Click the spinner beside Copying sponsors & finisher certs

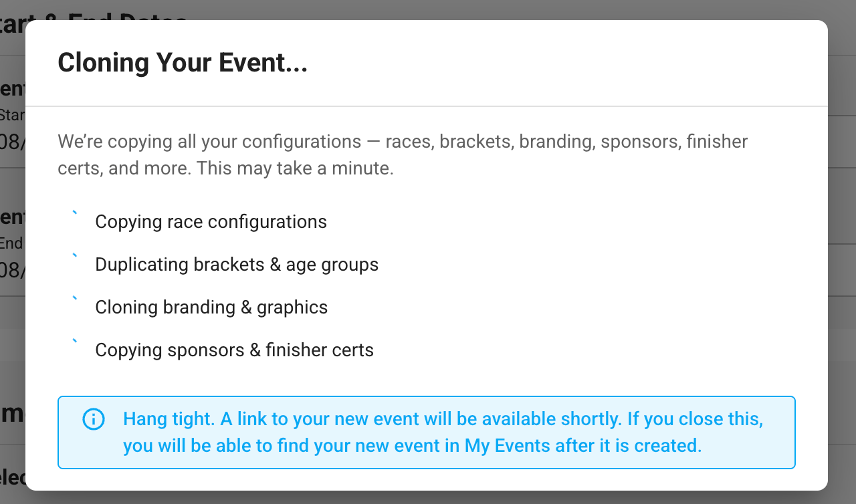pos(75,342)
